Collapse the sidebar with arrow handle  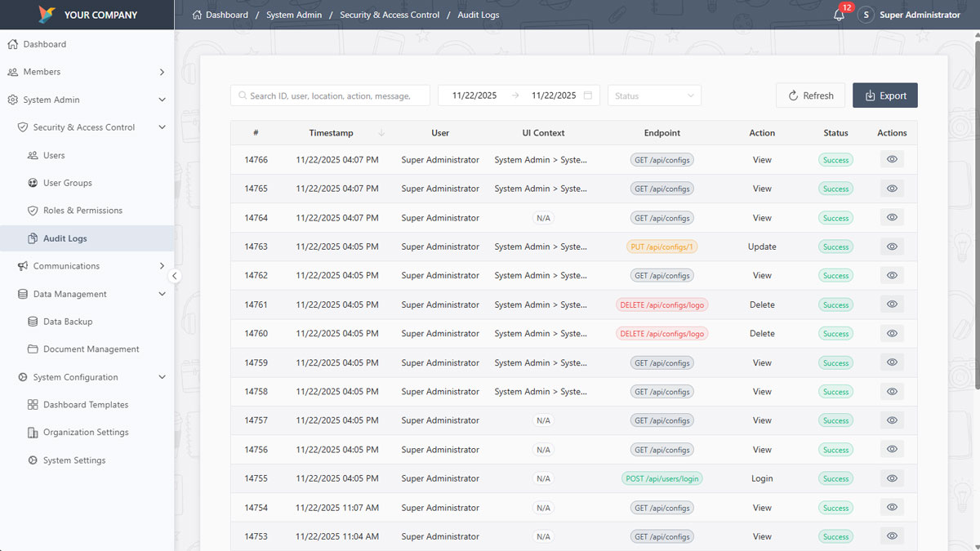[x=174, y=276]
